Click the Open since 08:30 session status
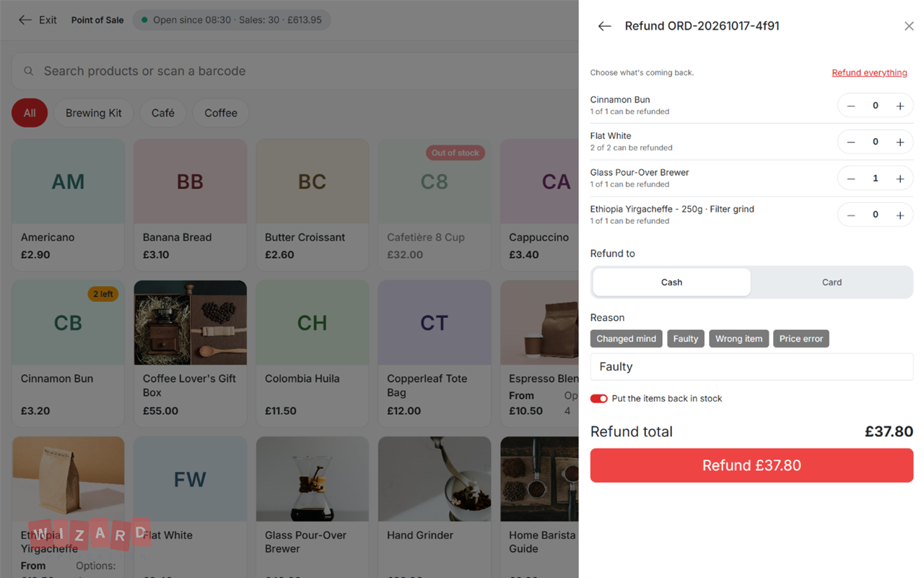The width and height of the screenshot is (924, 578). click(232, 20)
